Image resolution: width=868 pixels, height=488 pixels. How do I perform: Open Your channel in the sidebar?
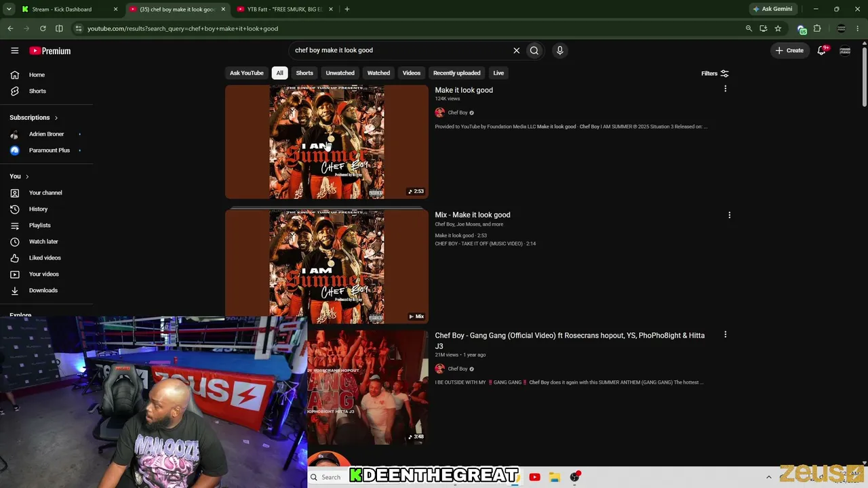pos(45,192)
